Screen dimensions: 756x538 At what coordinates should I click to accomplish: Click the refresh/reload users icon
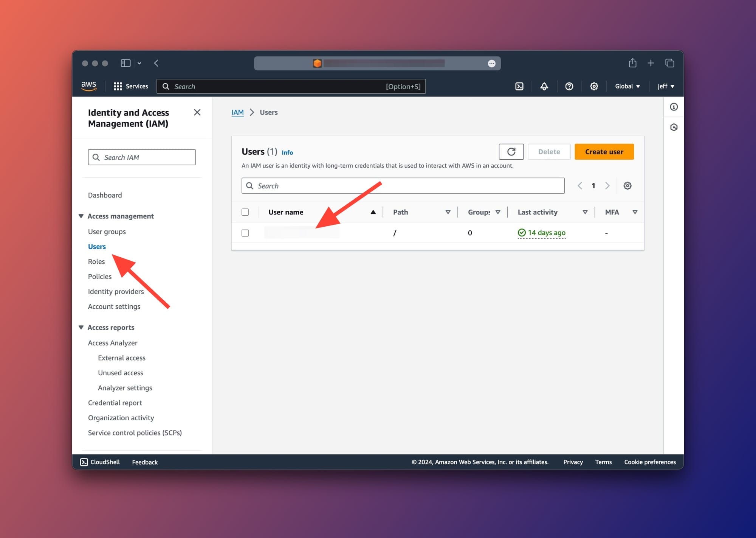[511, 151]
